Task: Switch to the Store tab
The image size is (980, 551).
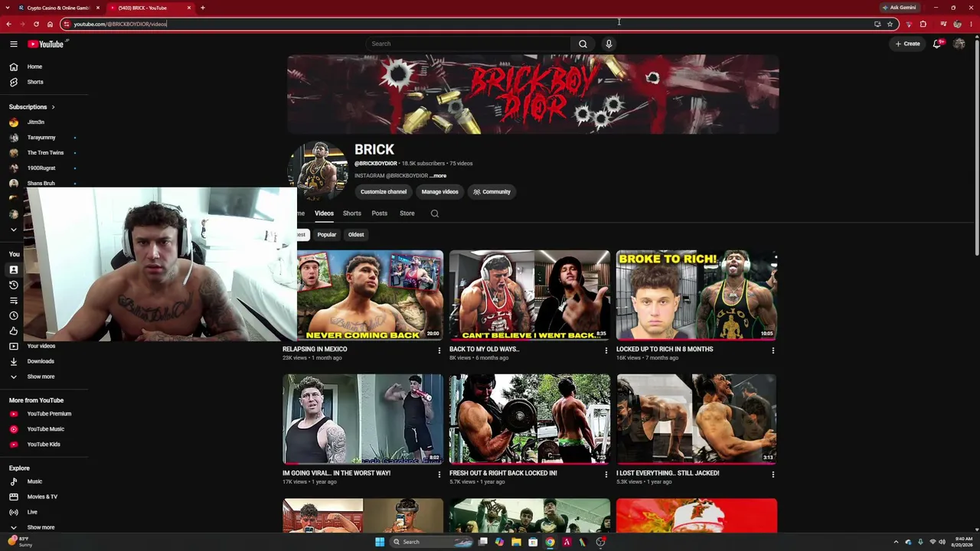Action: click(407, 214)
